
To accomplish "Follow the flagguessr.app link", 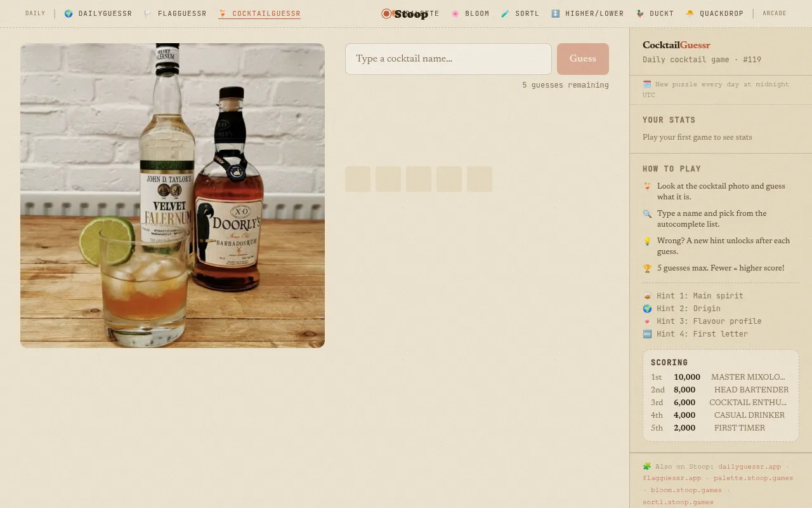I will 672,478.
